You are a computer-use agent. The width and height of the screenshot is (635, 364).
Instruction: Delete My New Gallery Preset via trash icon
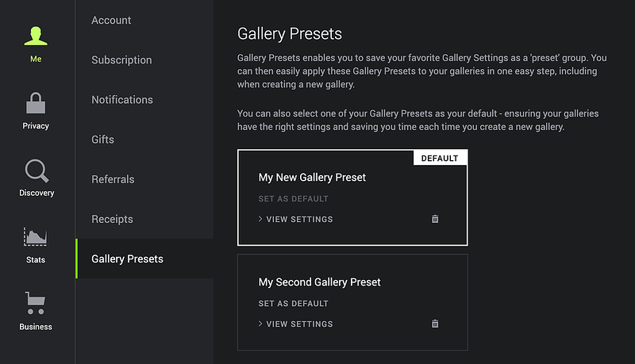click(435, 219)
